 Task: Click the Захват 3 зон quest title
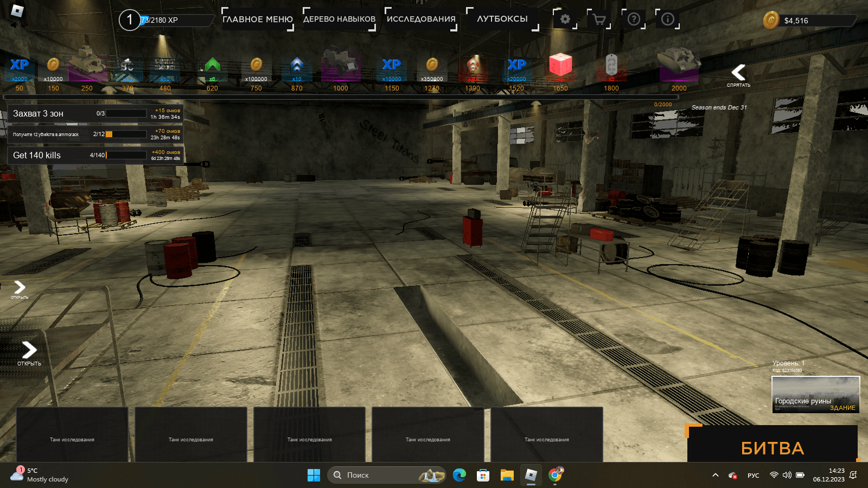point(38,113)
